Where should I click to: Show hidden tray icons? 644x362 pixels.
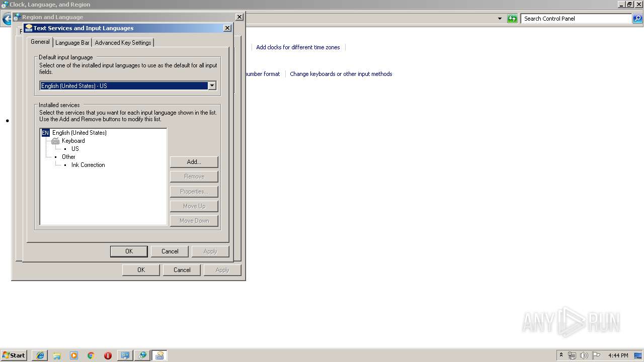[x=561, y=355]
